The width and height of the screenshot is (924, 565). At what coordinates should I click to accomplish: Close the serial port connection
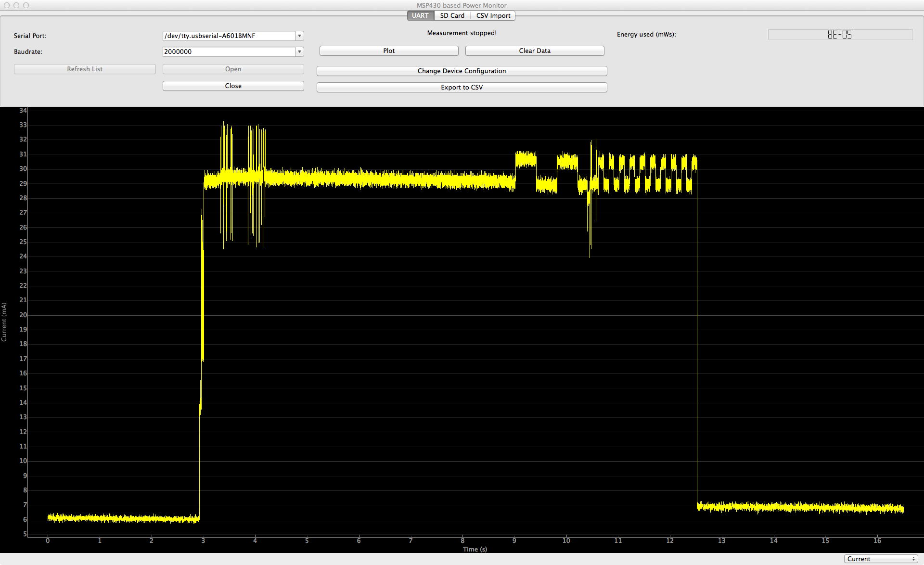click(233, 86)
